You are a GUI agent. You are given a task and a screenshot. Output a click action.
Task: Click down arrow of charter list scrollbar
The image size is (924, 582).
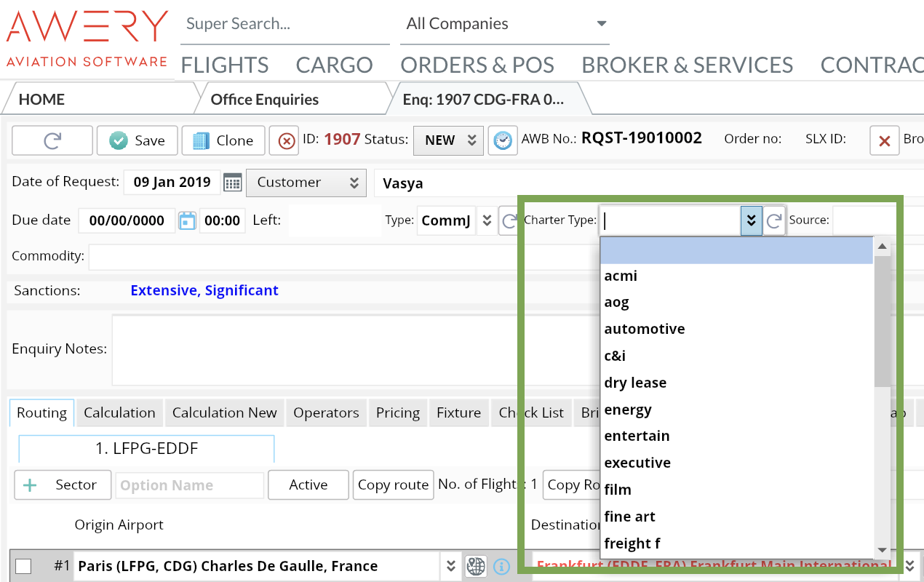(882, 550)
